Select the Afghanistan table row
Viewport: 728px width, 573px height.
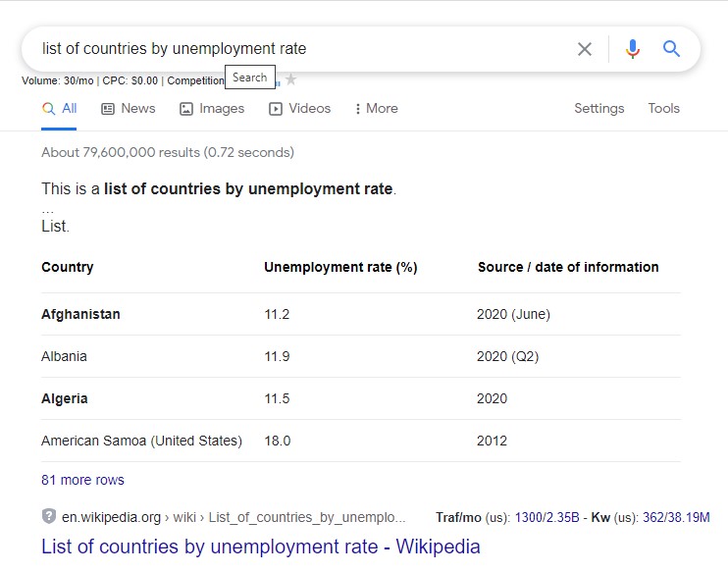[x=361, y=314]
